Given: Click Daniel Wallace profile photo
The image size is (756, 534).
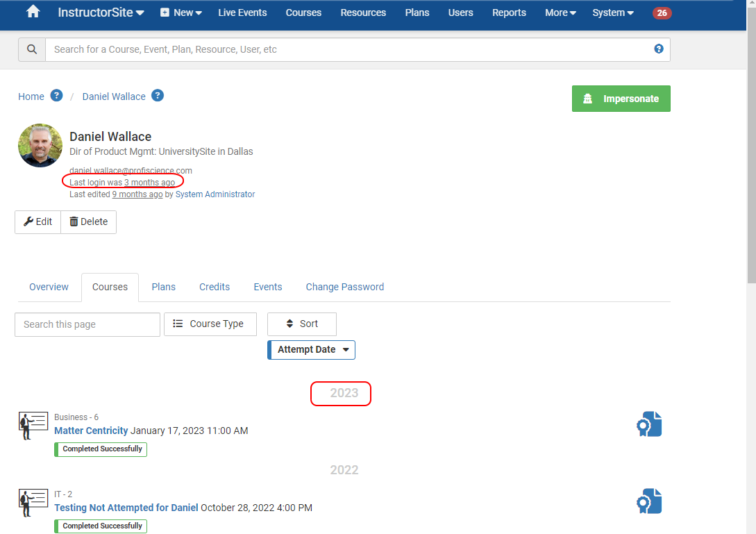Looking at the screenshot, I should point(40,145).
